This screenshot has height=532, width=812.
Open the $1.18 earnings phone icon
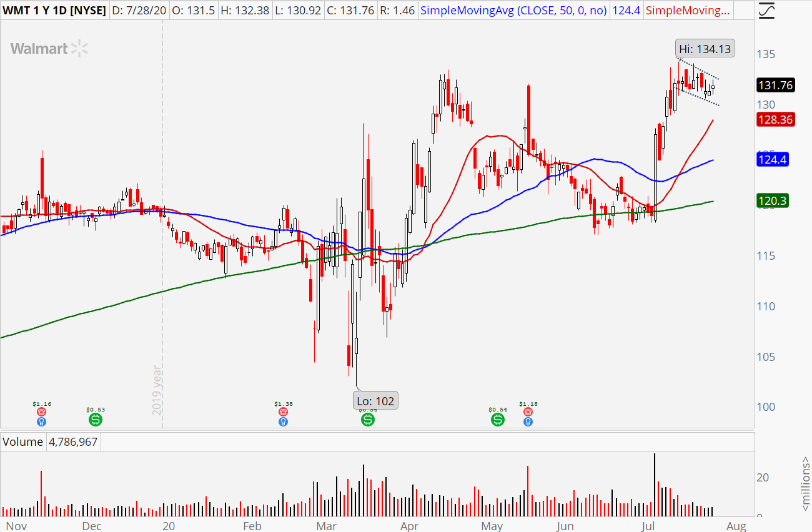click(528, 412)
